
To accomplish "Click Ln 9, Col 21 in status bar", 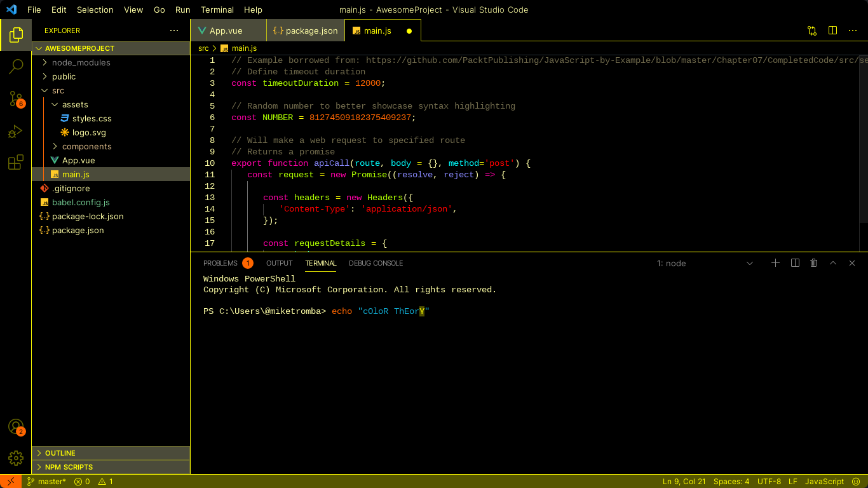I will coord(684,482).
